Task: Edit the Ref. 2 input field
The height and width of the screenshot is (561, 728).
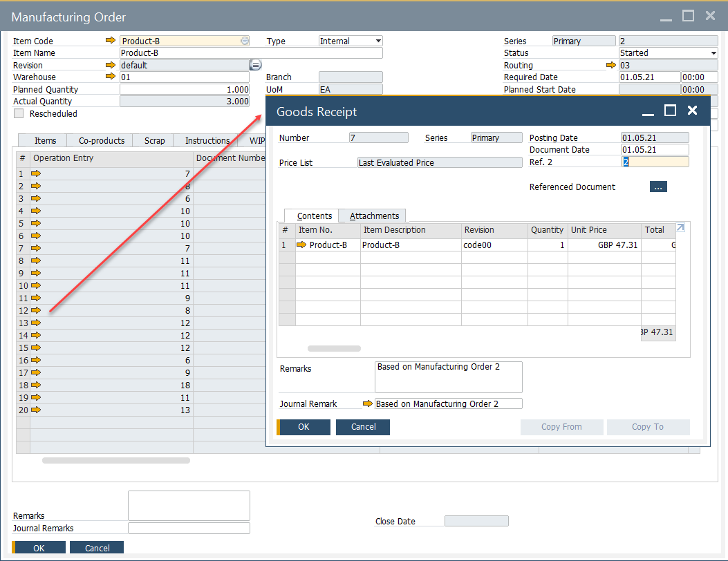Action: click(655, 162)
